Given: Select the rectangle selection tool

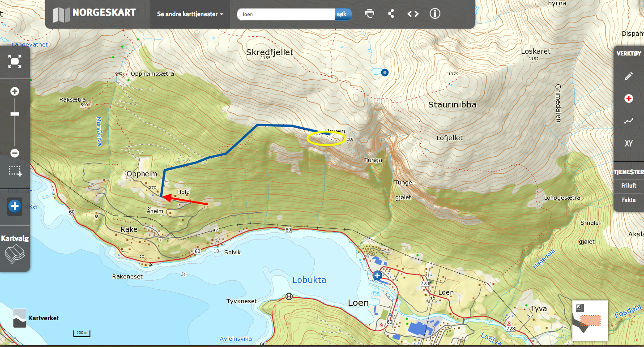Looking at the screenshot, I should [x=15, y=171].
